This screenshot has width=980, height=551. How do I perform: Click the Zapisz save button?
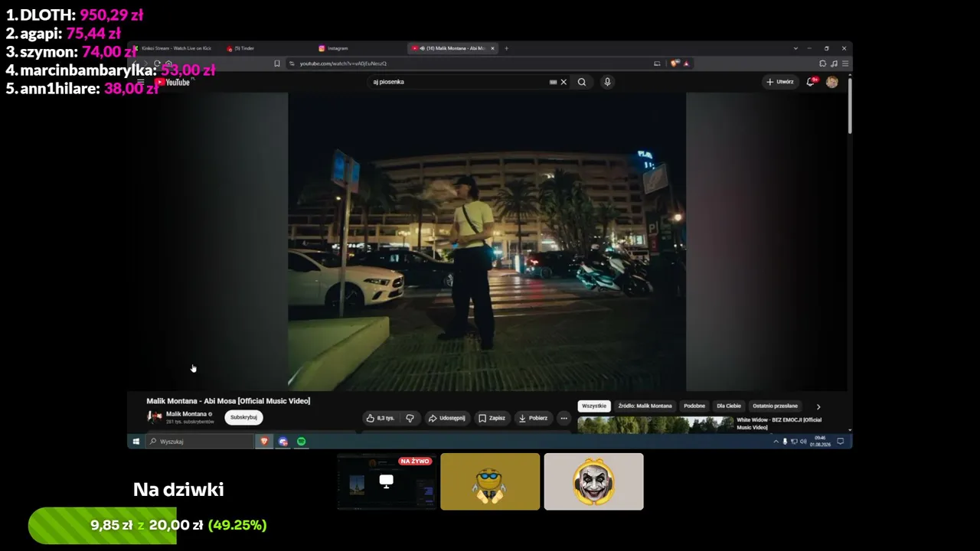click(x=492, y=418)
